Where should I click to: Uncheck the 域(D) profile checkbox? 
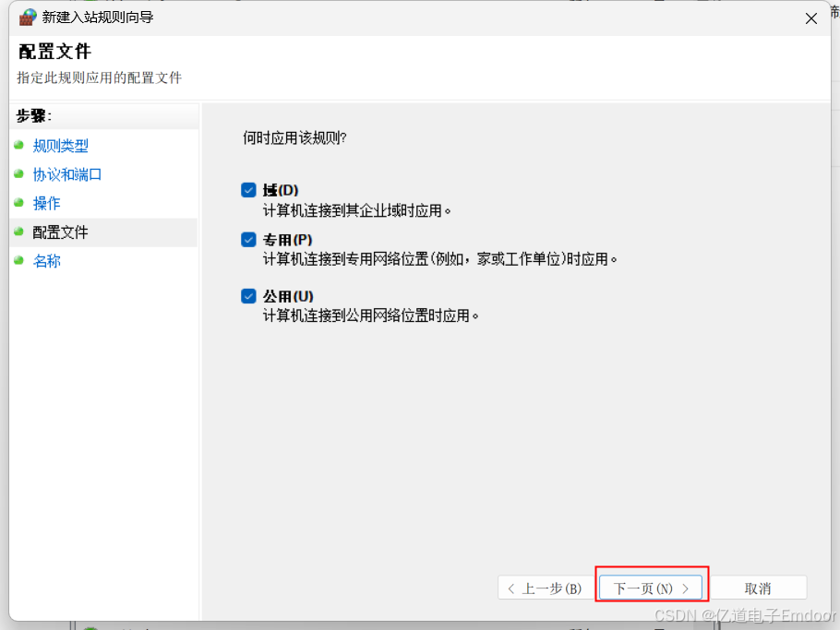pyautogui.click(x=248, y=189)
